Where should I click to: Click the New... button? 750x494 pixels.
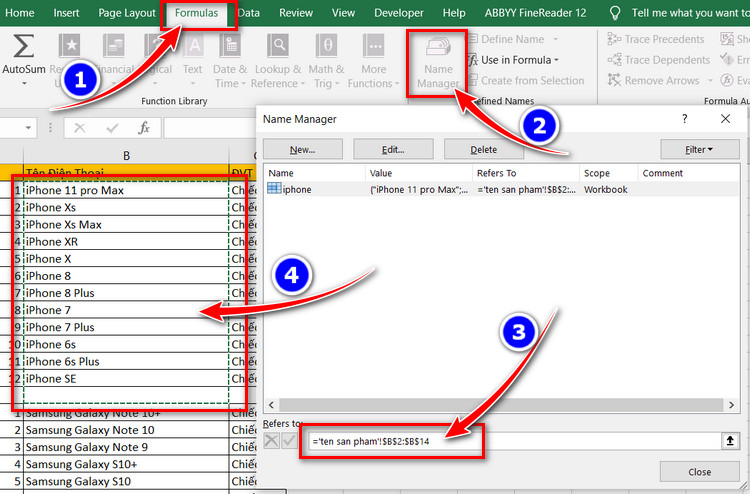coord(303,149)
